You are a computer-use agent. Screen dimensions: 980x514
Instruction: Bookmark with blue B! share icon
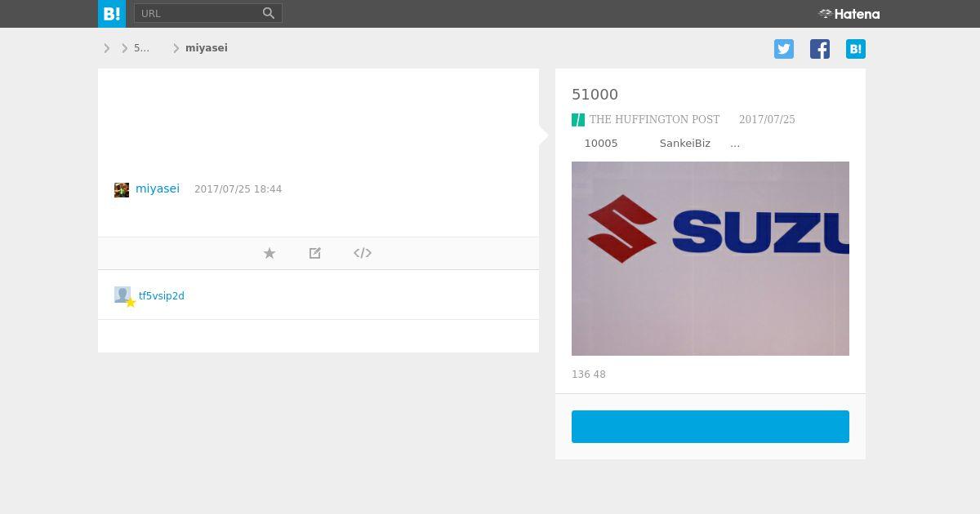coord(856,49)
